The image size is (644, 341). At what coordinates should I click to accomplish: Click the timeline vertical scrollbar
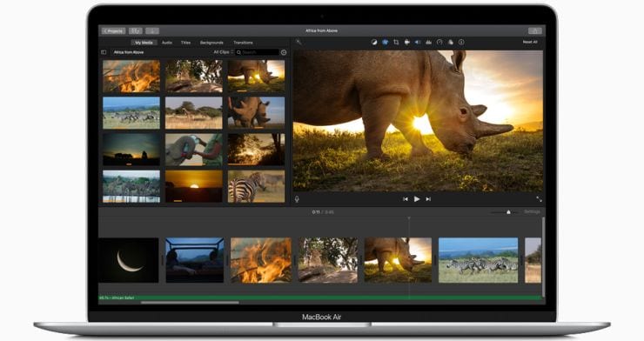[544, 257]
